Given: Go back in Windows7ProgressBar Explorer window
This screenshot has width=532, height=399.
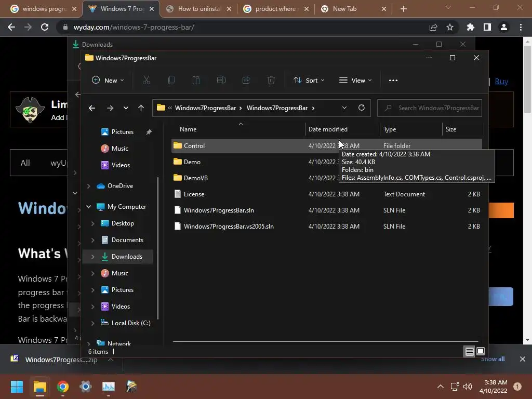Looking at the screenshot, I should point(92,108).
